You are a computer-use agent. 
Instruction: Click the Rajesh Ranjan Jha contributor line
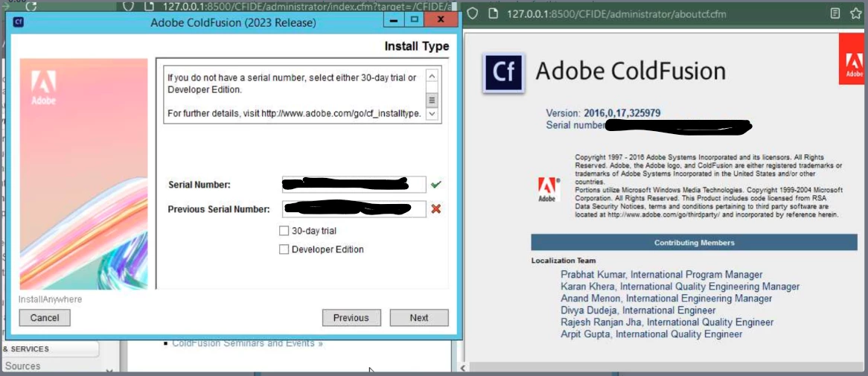667,322
